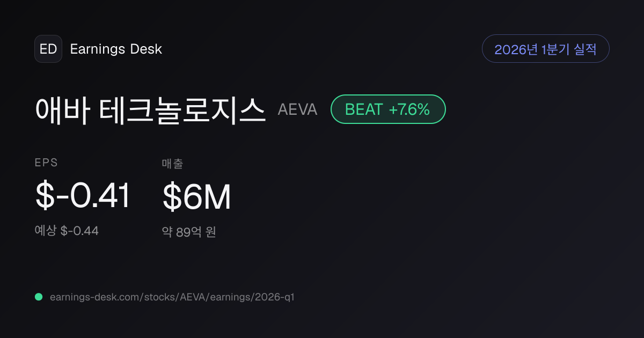The height and width of the screenshot is (338, 644).
Task: Click the +7.6% percentage inside the badge
Action: coord(409,109)
